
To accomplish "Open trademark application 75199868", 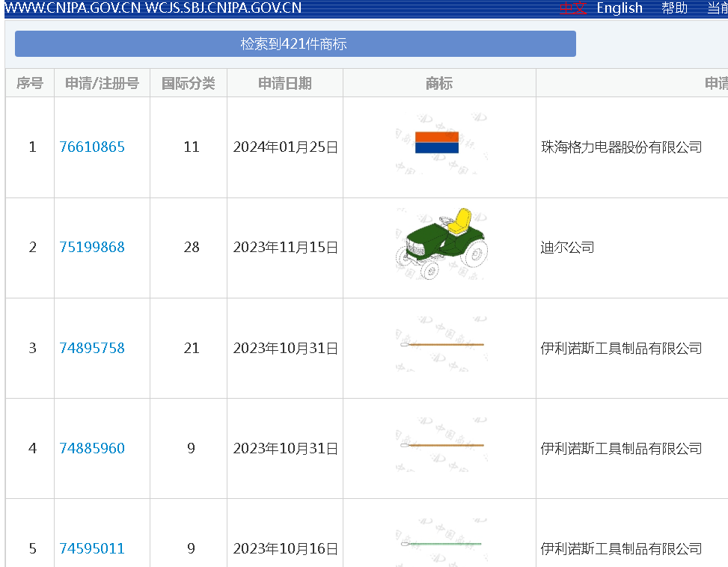I will (92, 248).
